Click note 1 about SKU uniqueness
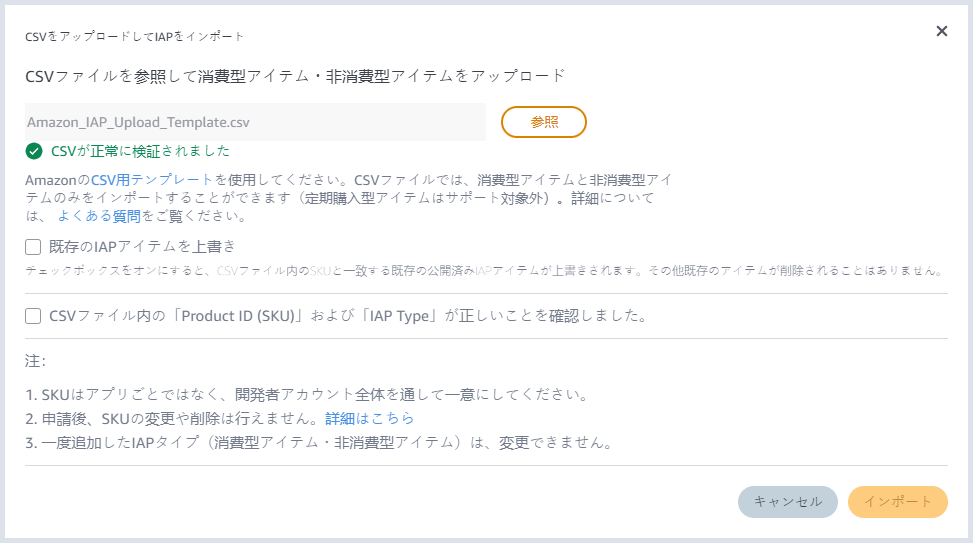This screenshot has width=973, height=543. 306,394
